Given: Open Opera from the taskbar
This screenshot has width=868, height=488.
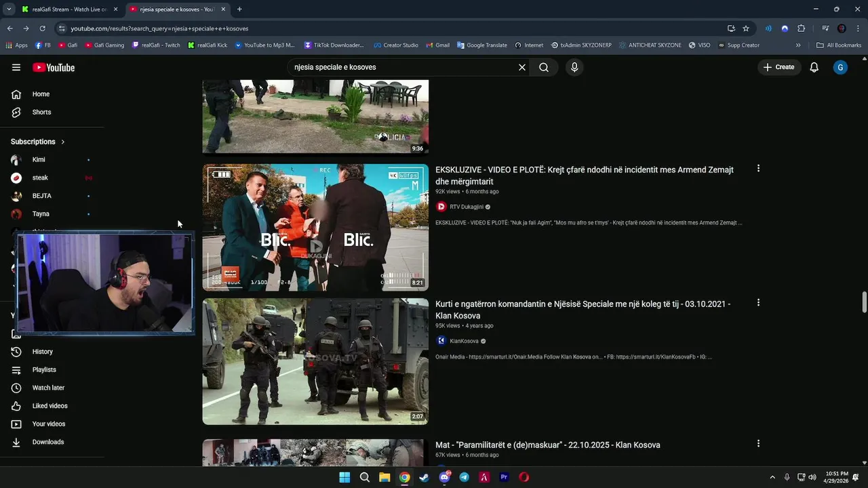Looking at the screenshot, I should point(524,477).
